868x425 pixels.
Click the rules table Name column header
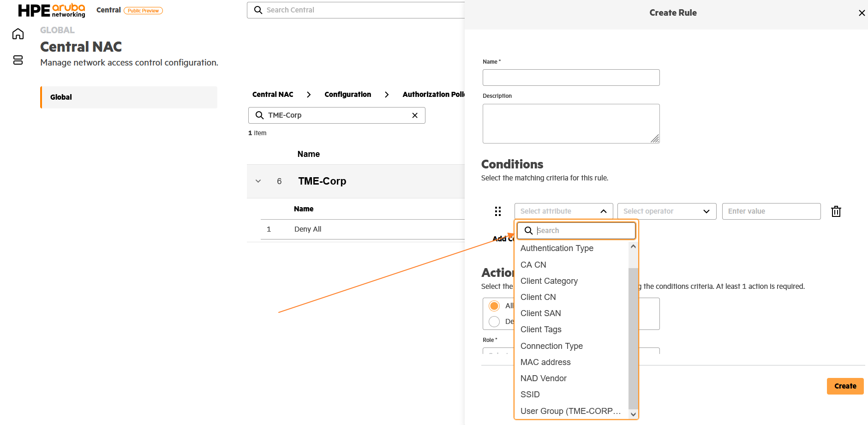coord(304,209)
